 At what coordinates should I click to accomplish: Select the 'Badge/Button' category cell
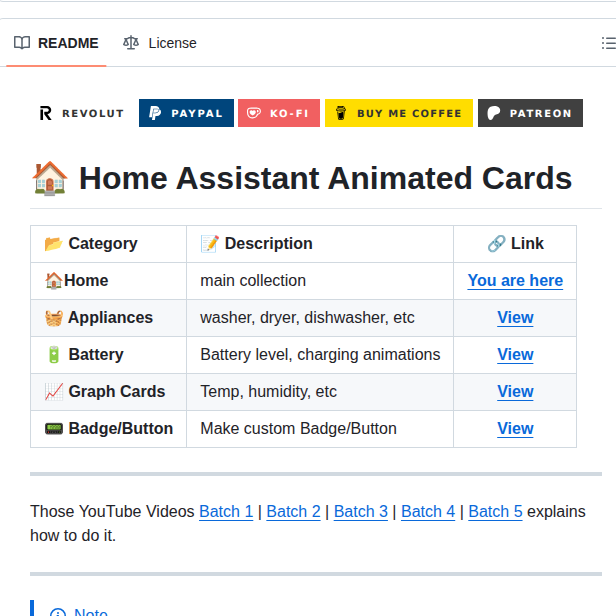click(x=108, y=429)
